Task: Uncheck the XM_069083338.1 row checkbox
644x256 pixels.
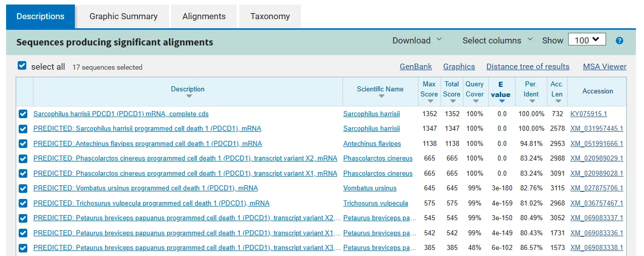Action: click(x=23, y=248)
